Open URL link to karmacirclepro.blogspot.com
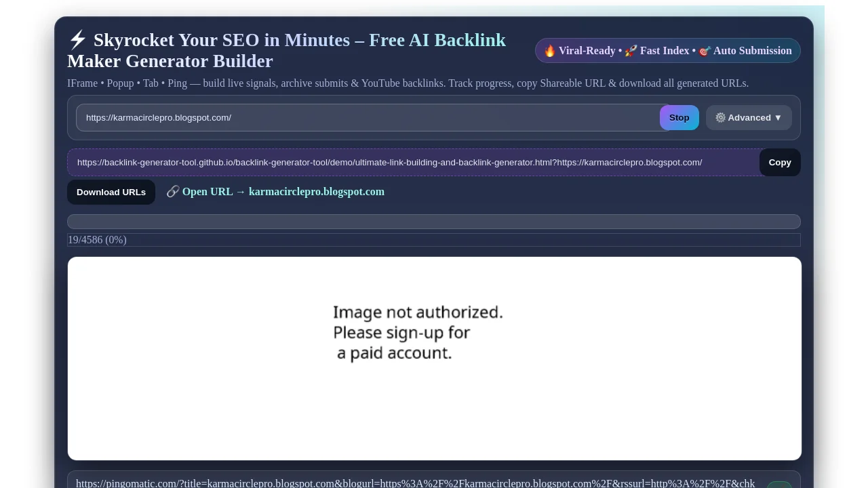The image size is (868, 488). [x=275, y=192]
